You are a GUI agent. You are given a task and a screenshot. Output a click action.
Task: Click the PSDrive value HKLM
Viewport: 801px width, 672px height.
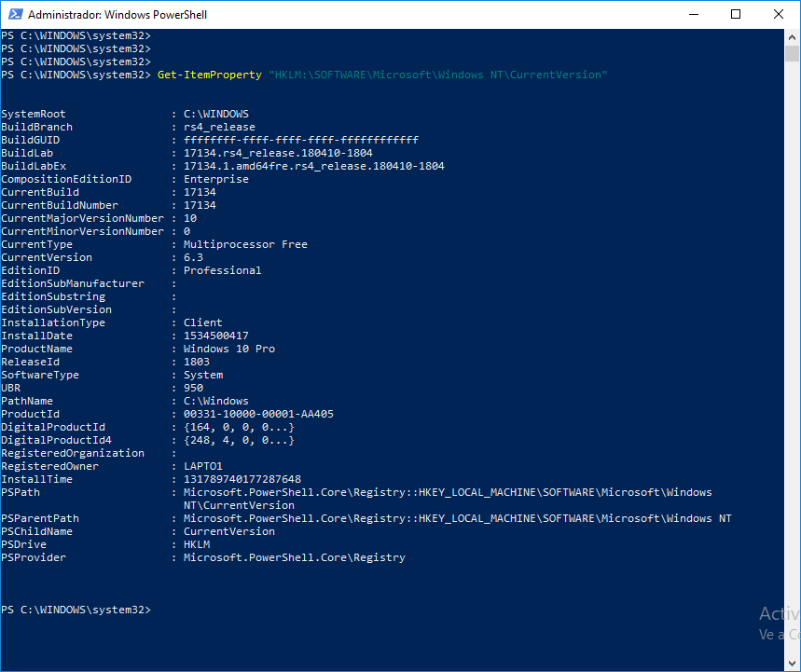click(197, 544)
